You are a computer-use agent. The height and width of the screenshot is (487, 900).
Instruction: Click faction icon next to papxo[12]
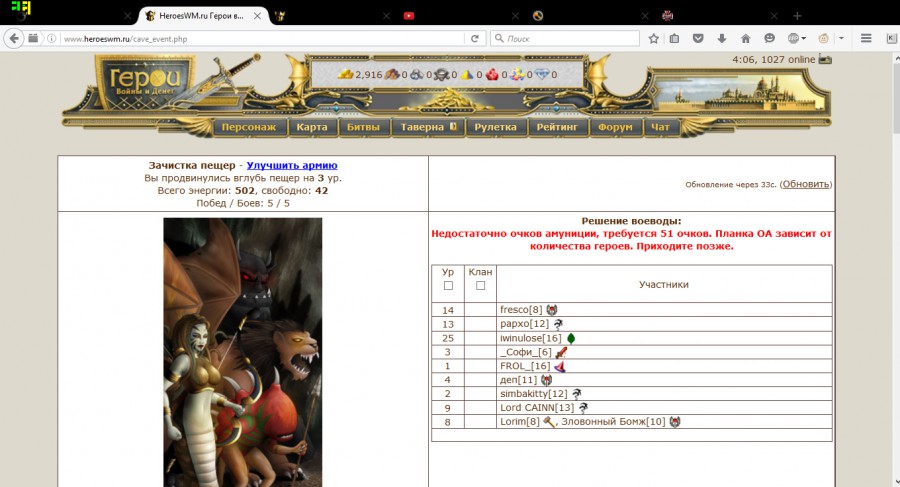click(x=558, y=324)
